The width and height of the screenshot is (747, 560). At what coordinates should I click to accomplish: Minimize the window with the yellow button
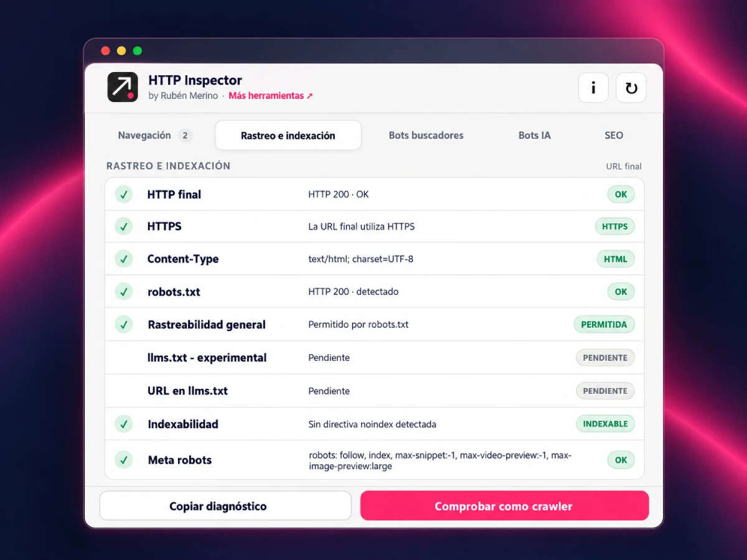click(121, 51)
